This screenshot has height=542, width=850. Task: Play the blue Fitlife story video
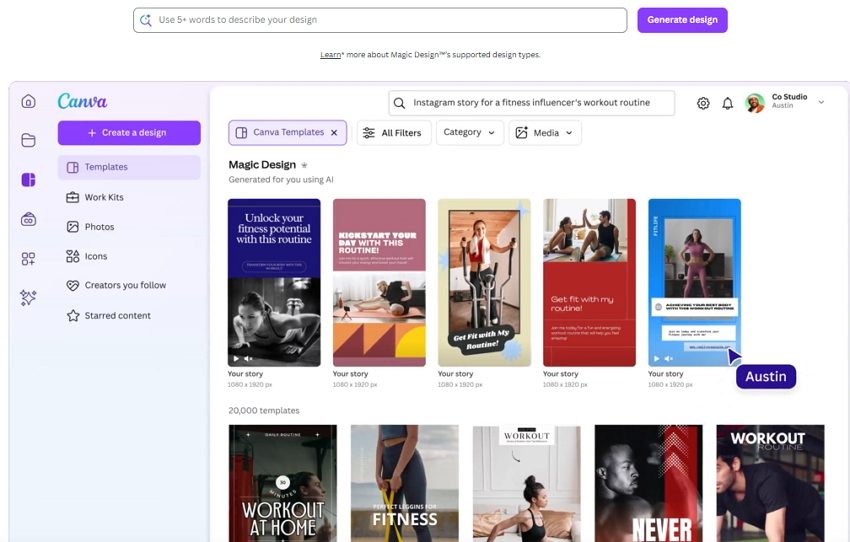[x=656, y=358]
